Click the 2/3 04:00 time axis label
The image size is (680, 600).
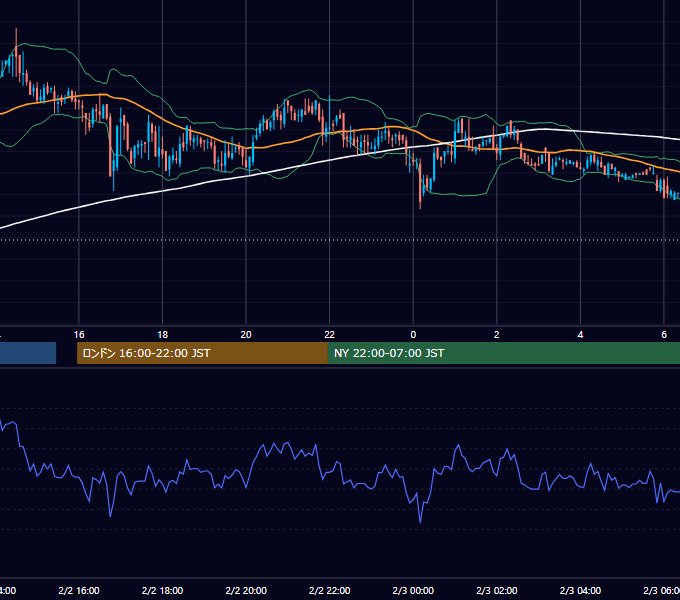tap(580, 590)
